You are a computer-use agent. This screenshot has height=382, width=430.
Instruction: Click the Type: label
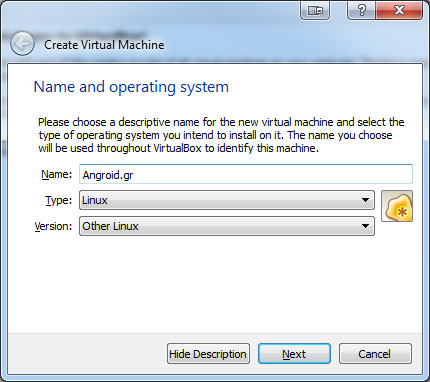click(59, 200)
